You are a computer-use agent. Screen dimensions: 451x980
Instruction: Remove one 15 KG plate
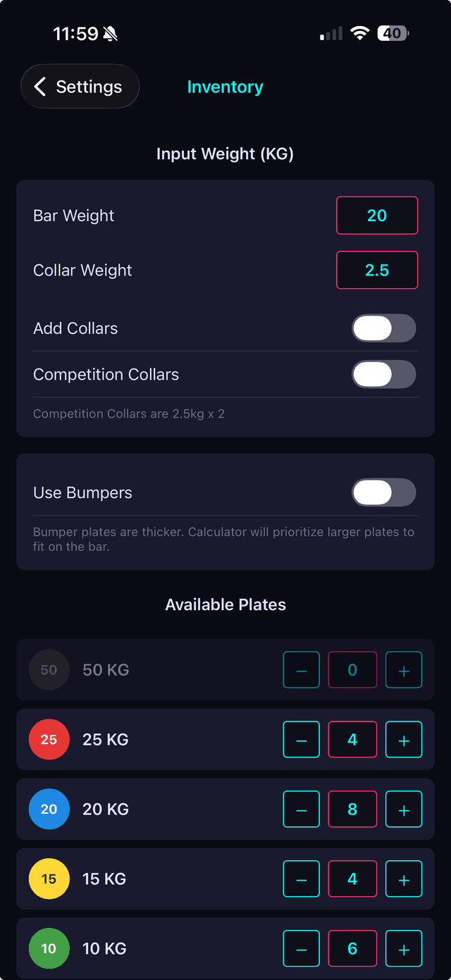tap(301, 879)
